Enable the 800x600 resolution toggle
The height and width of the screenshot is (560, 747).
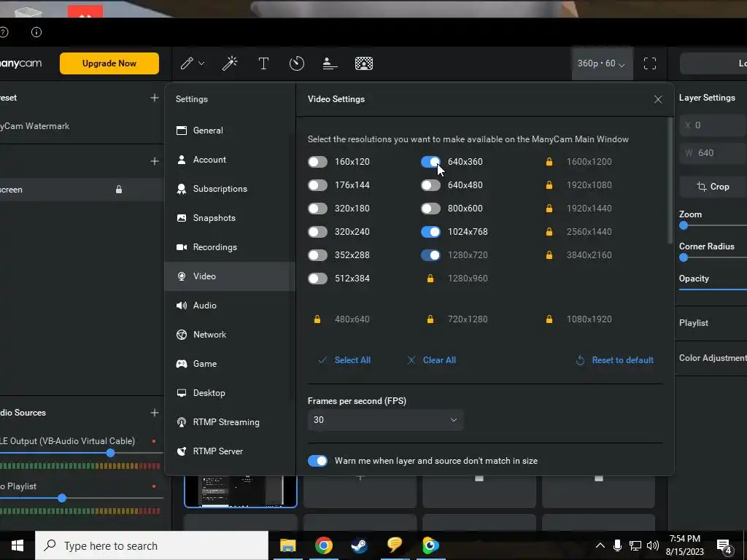(430, 208)
